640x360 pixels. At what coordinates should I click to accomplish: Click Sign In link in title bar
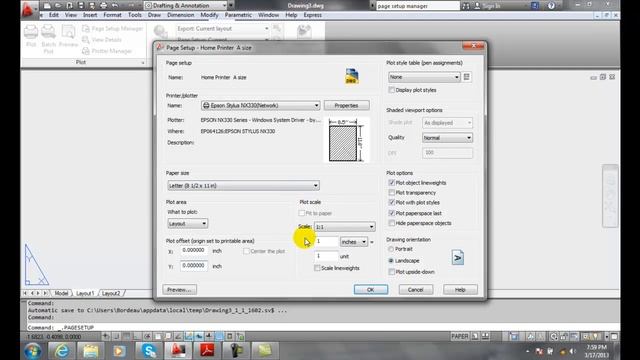[x=491, y=6]
